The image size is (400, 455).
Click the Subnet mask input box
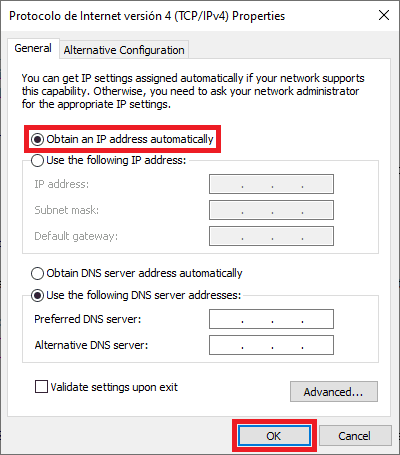click(x=271, y=210)
